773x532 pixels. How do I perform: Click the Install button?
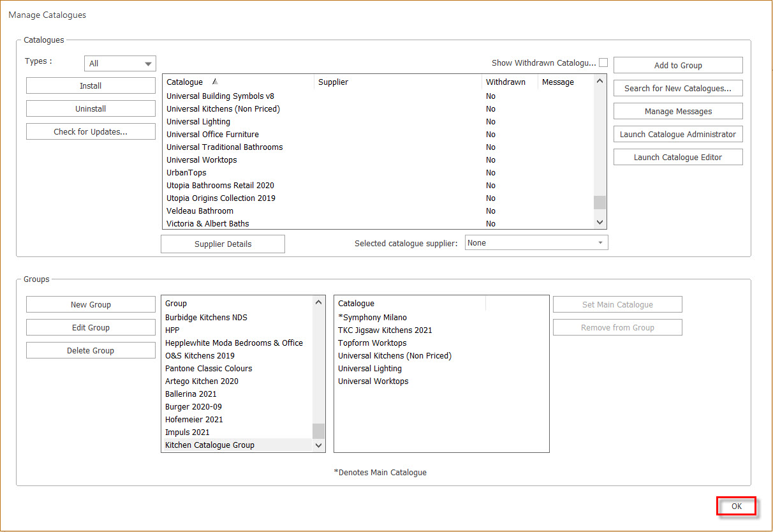pos(90,85)
